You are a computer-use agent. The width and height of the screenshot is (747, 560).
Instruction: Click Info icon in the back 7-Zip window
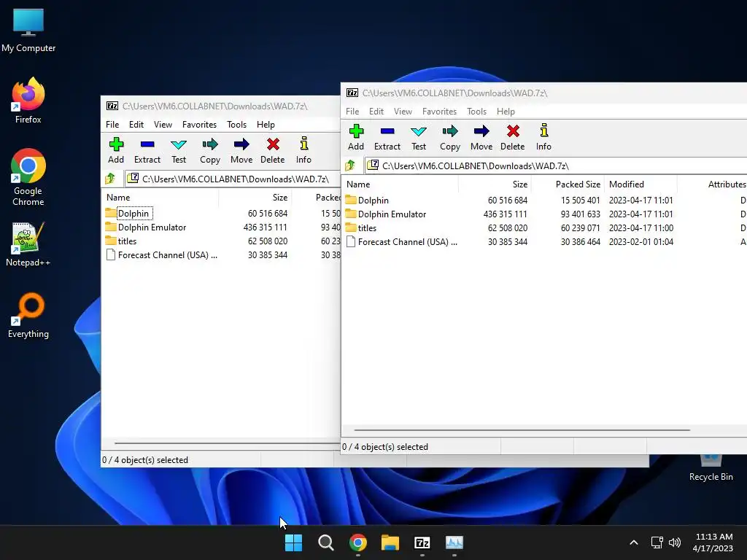click(x=303, y=144)
